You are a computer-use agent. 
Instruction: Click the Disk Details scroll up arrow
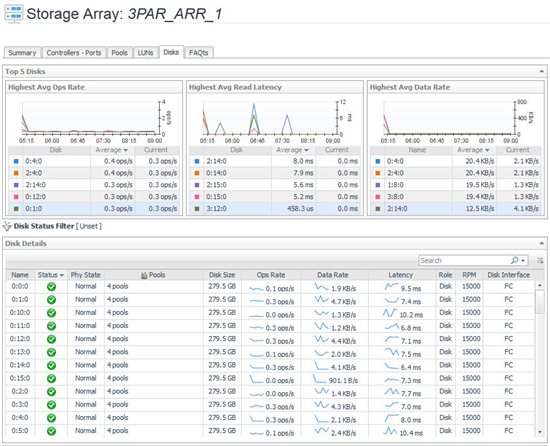click(540, 286)
